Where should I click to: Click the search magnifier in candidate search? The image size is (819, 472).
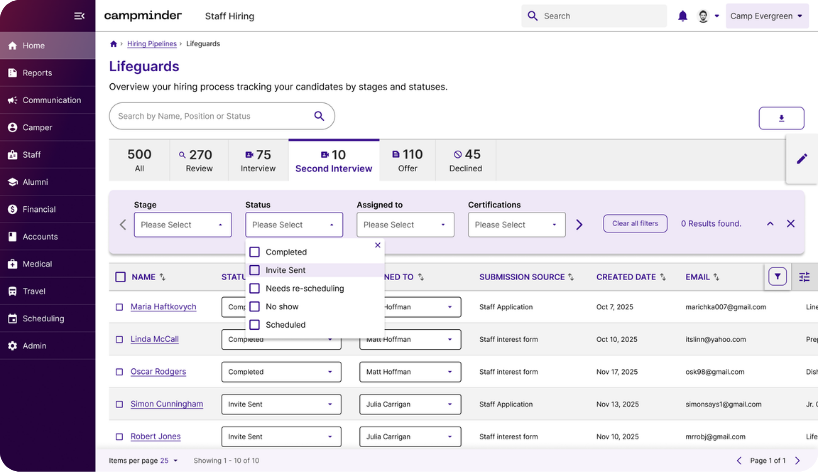click(x=319, y=116)
